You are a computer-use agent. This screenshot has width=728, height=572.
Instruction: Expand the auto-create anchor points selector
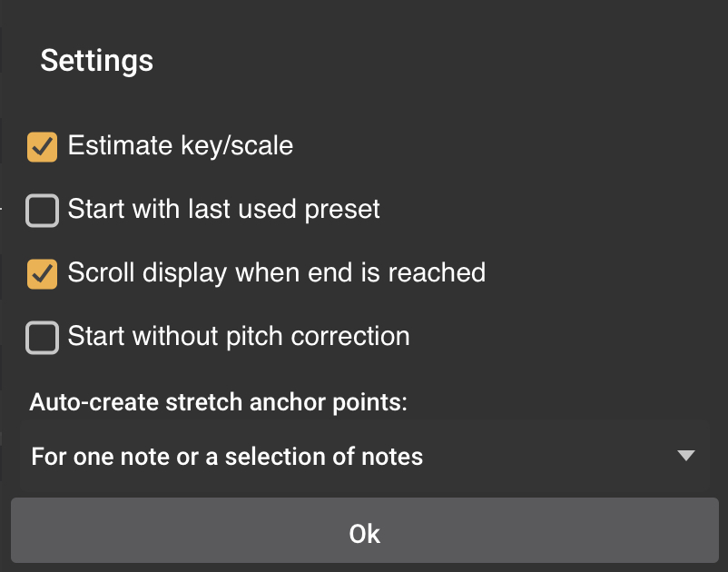(363, 456)
